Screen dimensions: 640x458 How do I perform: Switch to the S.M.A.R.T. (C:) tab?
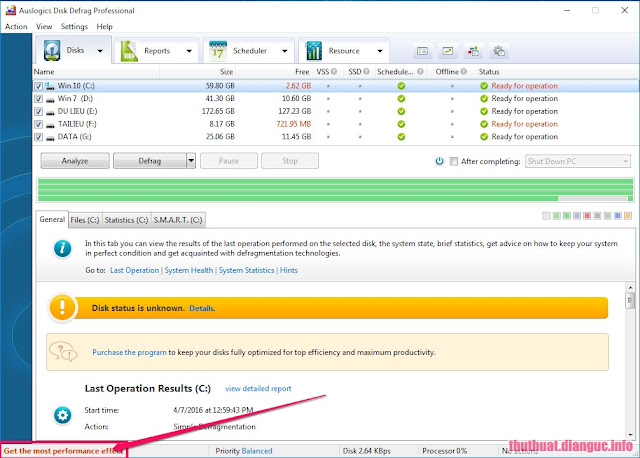coord(178,220)
